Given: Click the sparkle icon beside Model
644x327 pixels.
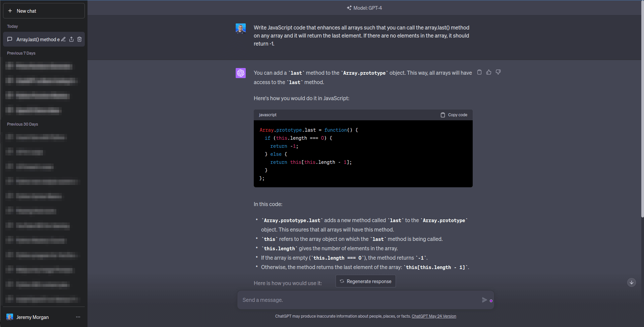Looking at the screenshot, I should (x=349, y=8).
